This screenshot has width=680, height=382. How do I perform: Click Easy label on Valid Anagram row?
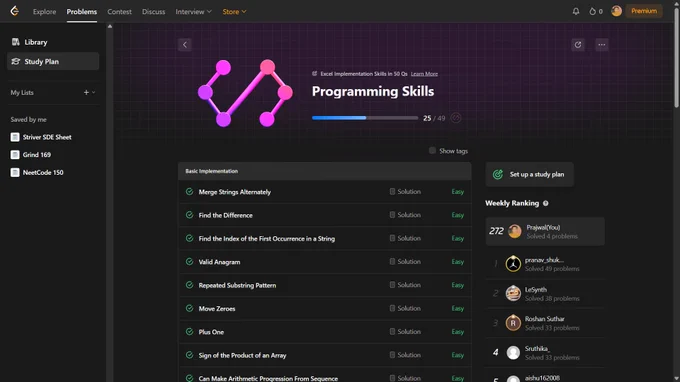(458, 262)
